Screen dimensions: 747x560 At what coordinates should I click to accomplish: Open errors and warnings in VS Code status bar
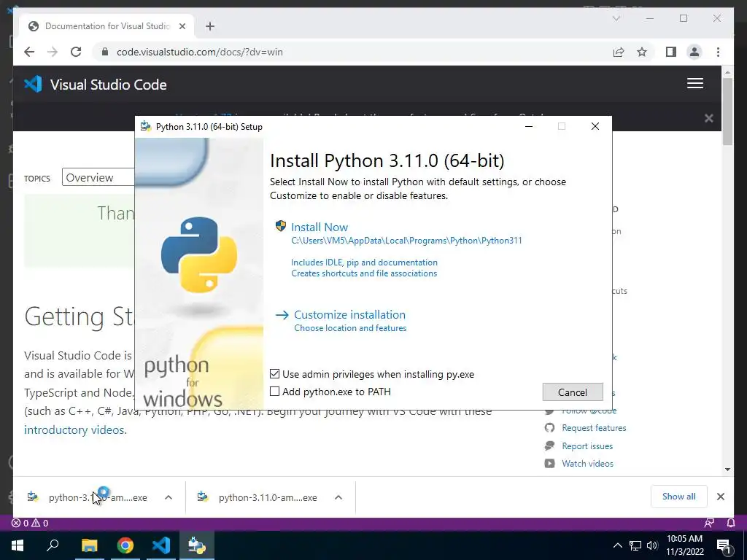[x=30, y=523]
